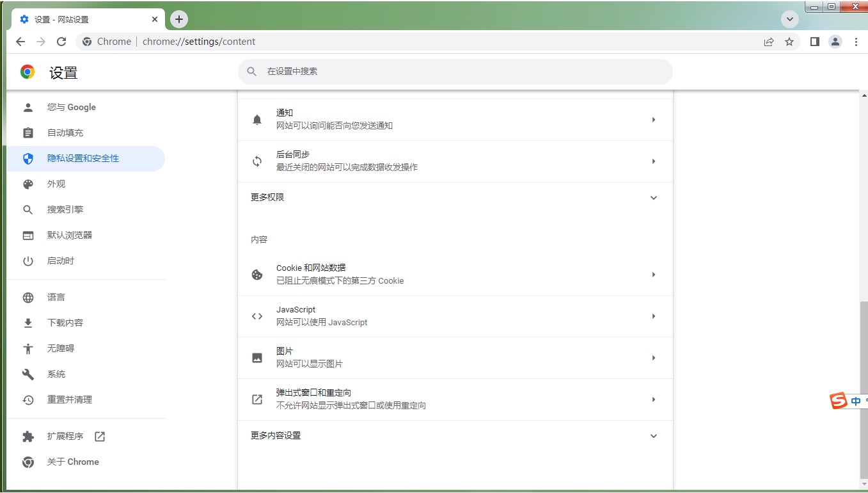
Task: Click the person icon beside 您与 Google
Action: point(28,108)
